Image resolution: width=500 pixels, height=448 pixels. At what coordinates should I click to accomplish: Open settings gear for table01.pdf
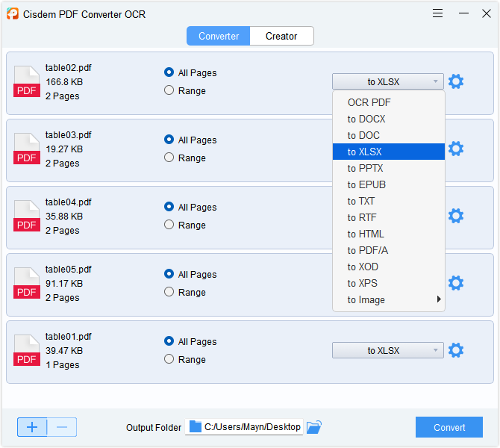[456, 350]
